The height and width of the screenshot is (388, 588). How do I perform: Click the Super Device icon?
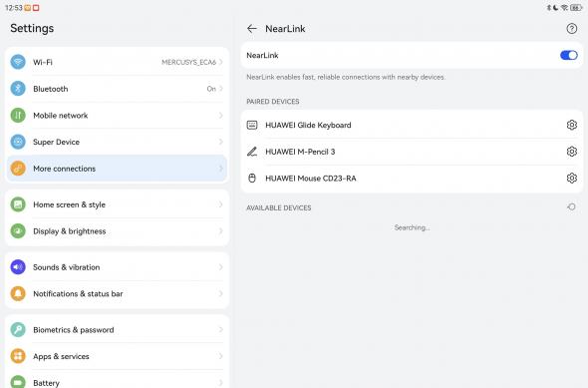(18, 142)
